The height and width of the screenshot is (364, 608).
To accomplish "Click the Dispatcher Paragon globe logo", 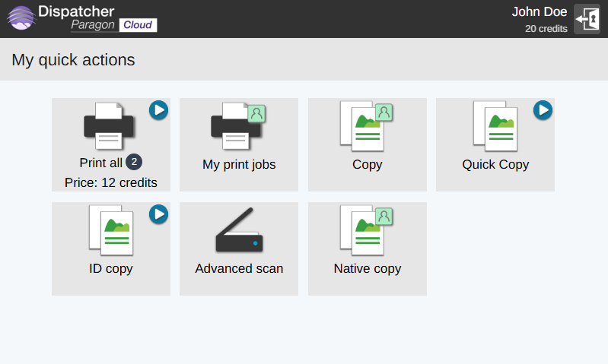I will click(x=21, y=17).
